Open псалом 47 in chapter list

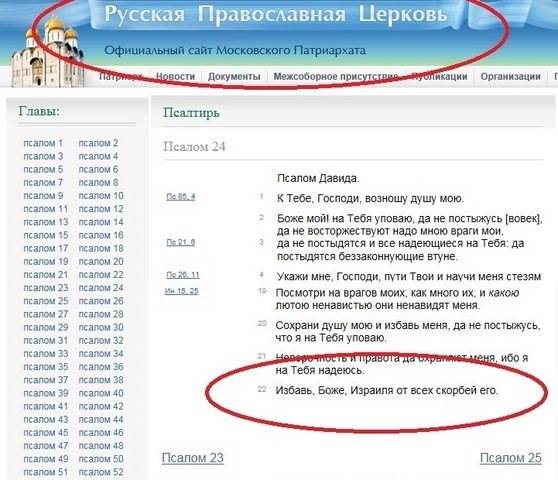(46, 446)
